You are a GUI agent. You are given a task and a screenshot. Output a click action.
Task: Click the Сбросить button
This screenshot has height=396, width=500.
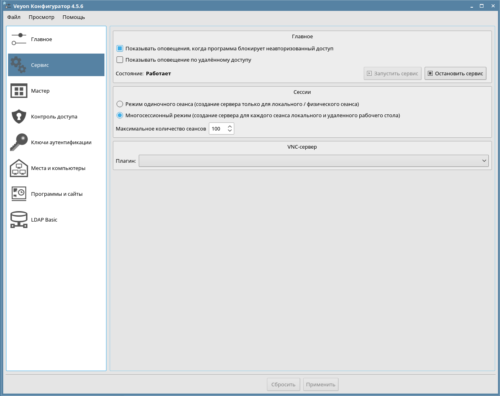point(283,384)
